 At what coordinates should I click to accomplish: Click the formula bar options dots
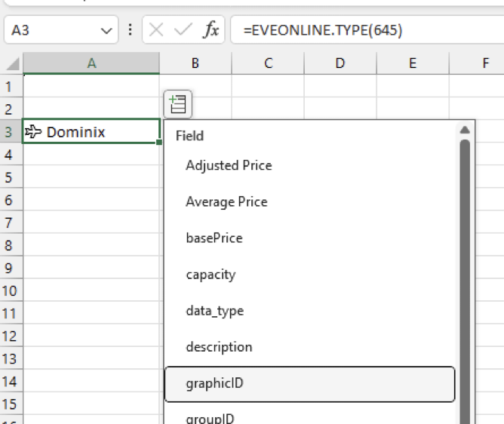point(131,29)
